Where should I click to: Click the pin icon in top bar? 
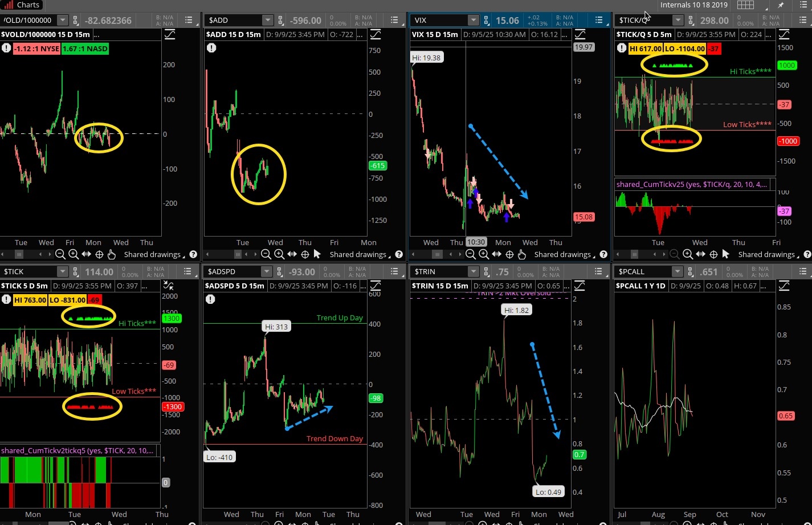click(x=781, y=5)
